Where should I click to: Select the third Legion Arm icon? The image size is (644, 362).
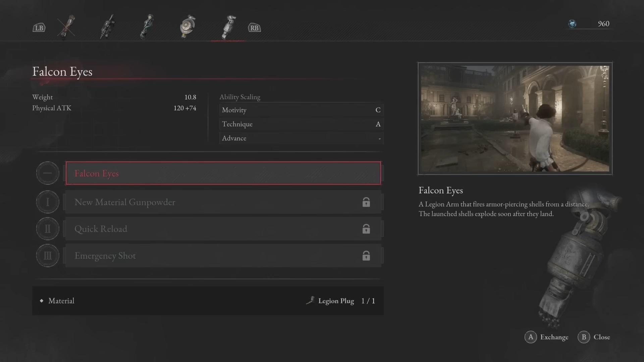point(147,27)
